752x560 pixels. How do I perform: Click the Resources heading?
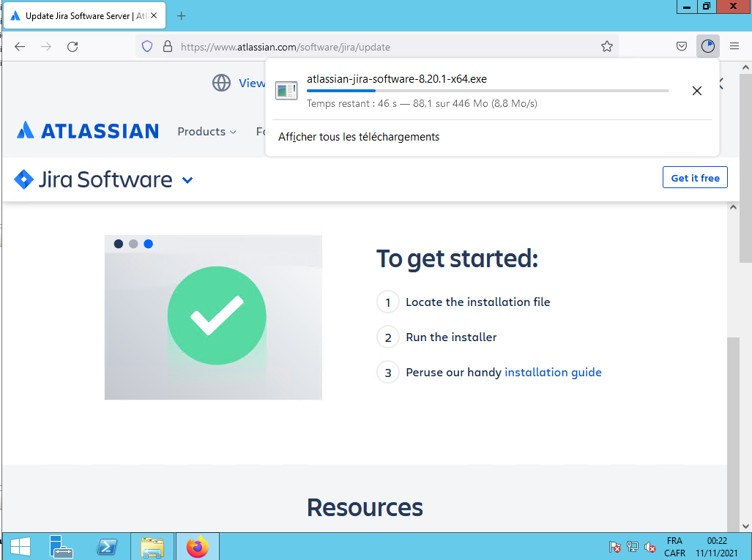[x=365, y=507]
